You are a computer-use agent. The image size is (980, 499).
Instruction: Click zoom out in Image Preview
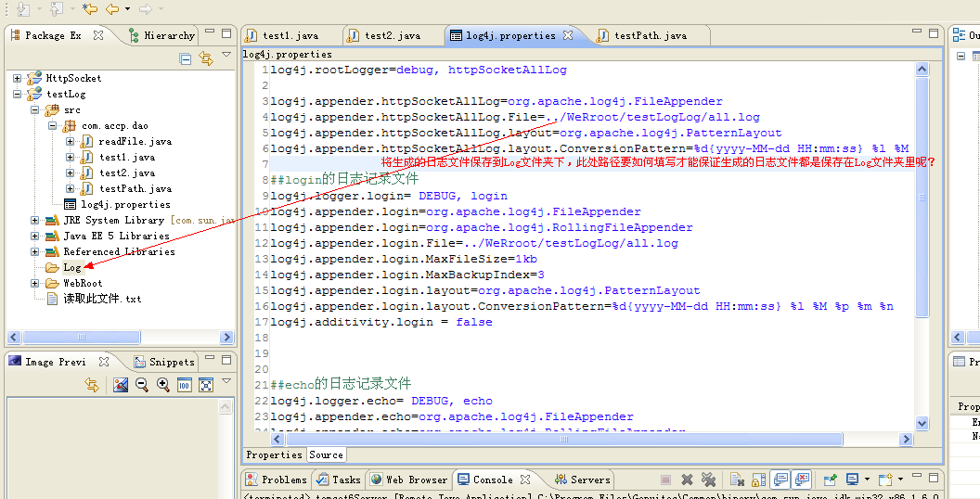tap(142, 385)
